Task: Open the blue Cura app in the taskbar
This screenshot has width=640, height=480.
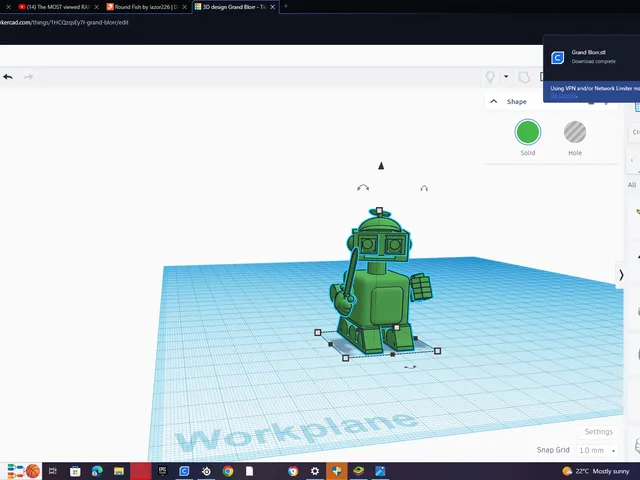Action: tap(184, 471)
